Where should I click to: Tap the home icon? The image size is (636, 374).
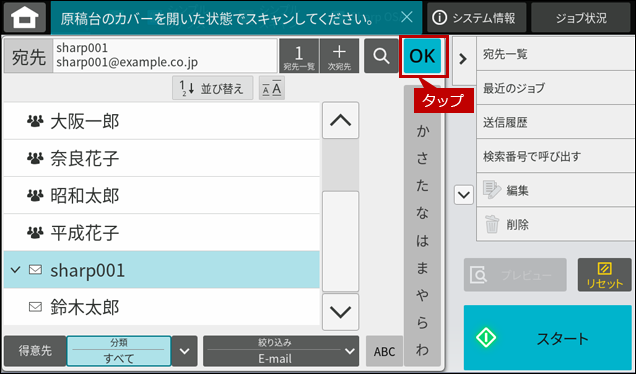[25, 17]
